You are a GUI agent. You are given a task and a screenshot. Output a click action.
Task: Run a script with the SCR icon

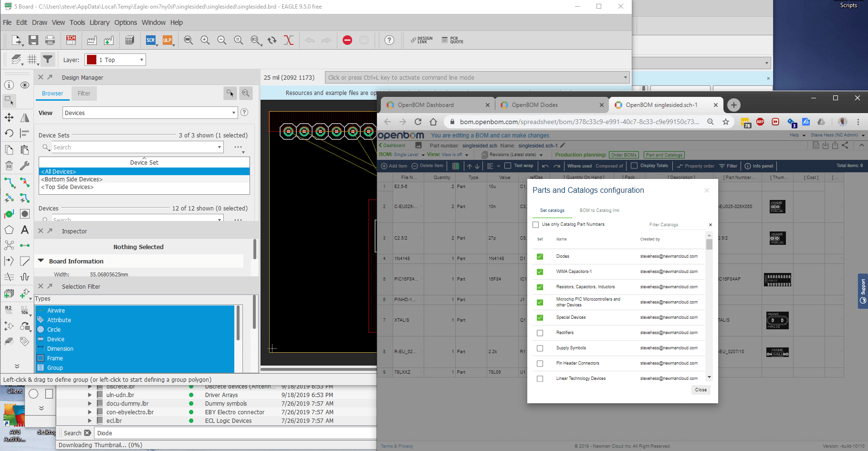[151, 40]
